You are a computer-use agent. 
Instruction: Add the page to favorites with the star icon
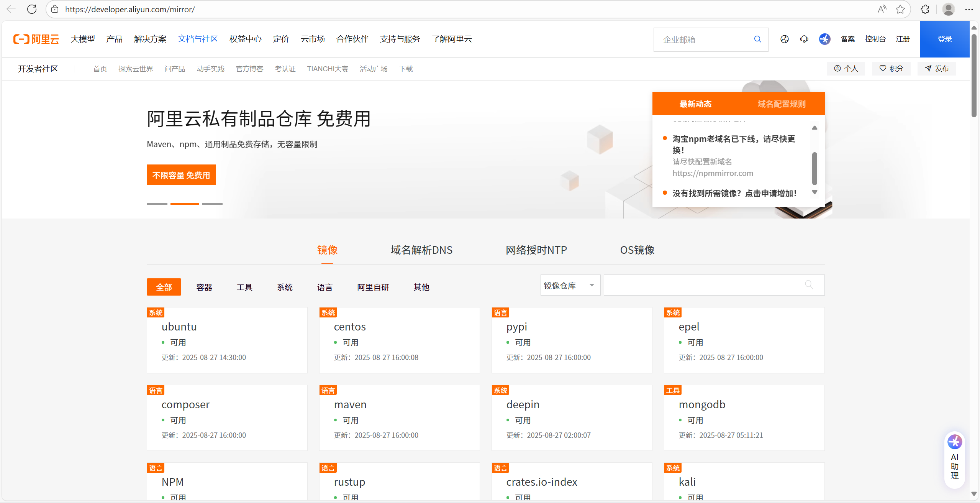[x=900, y=9]
